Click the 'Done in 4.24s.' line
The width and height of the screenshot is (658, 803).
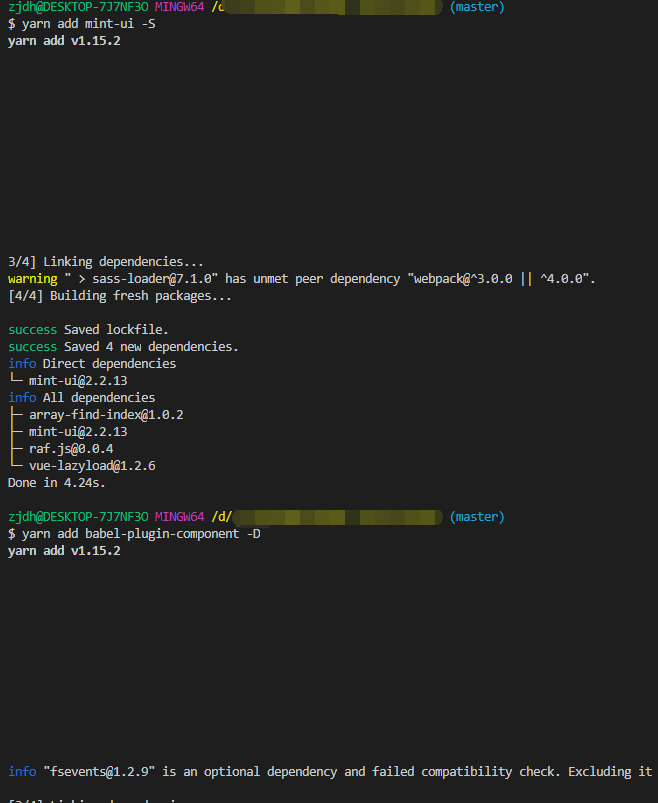tap(56, 483)
